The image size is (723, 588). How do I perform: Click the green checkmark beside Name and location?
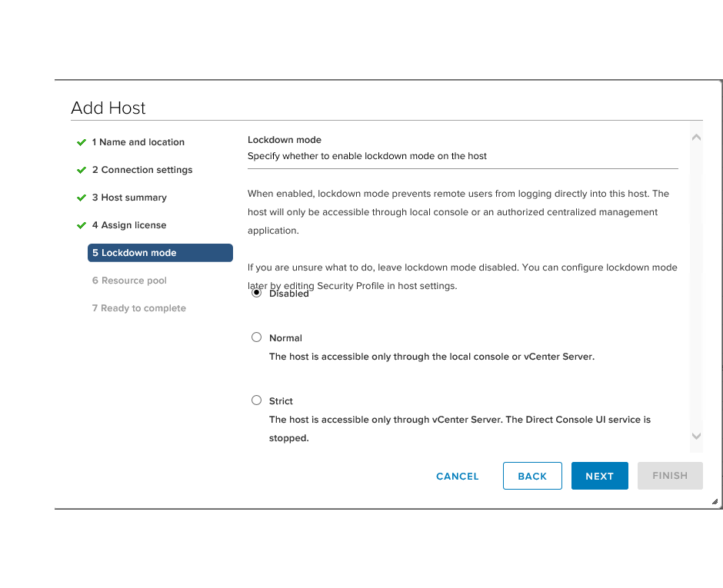point(81,142)
